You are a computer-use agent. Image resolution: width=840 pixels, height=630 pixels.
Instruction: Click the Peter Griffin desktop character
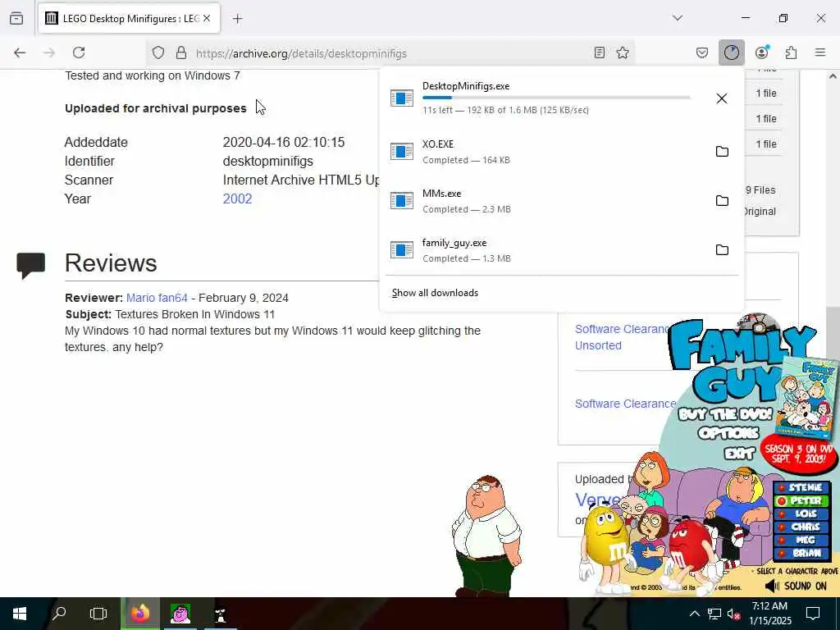(x=485, y=536)
